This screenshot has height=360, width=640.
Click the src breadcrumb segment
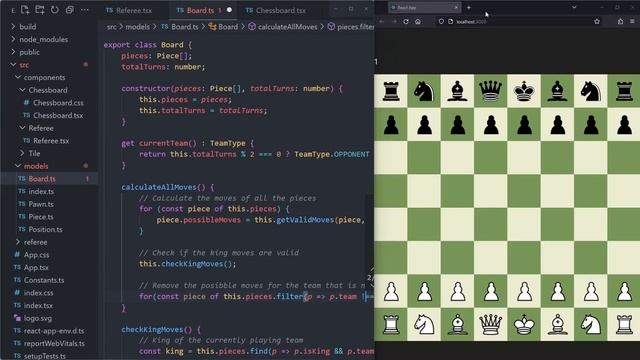[x=111, y=27]
